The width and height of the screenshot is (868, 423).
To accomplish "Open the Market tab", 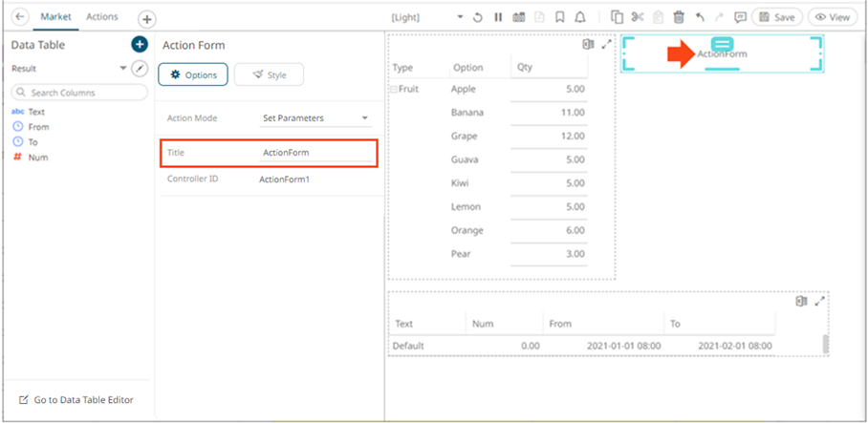I will coord(55,16).
